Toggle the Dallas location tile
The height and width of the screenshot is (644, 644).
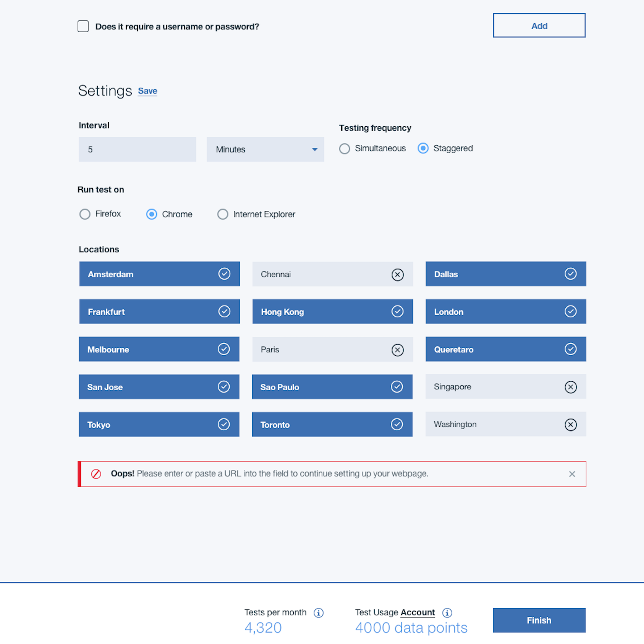[x=506, y=274]
